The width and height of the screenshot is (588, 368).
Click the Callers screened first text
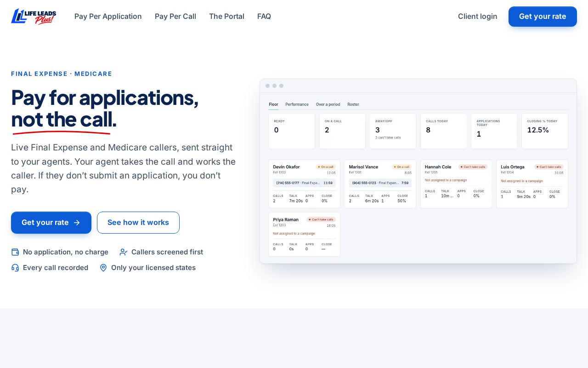(x=167, y=252)
